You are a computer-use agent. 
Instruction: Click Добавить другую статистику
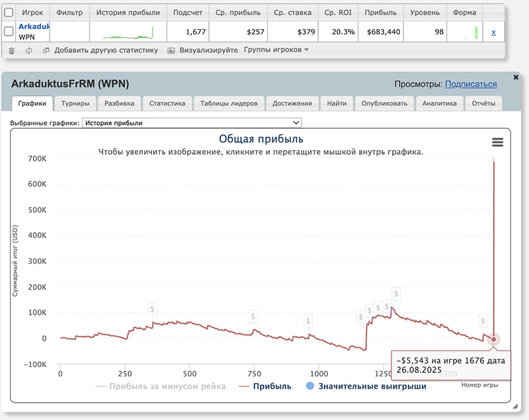click(x=106, y=50)
